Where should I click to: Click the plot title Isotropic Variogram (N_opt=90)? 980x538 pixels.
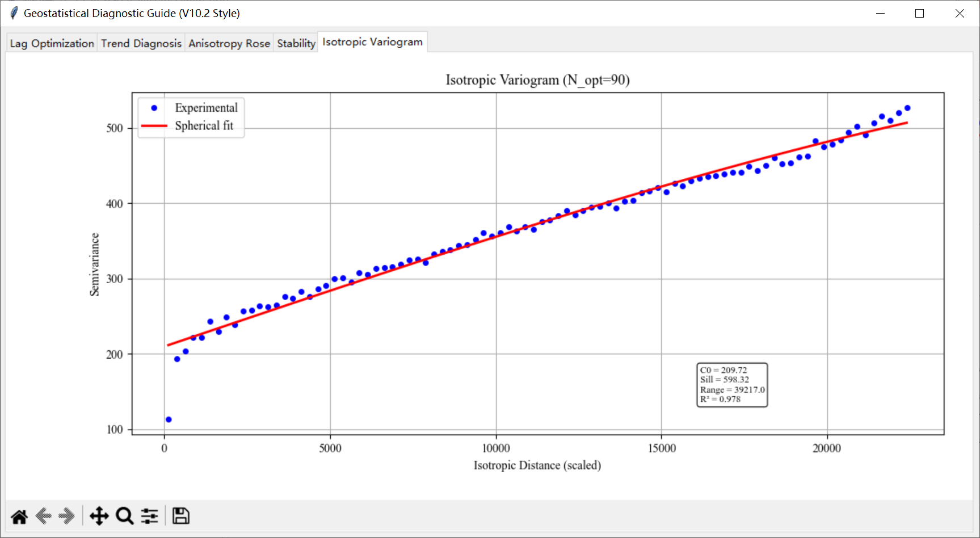click(537, 80)
